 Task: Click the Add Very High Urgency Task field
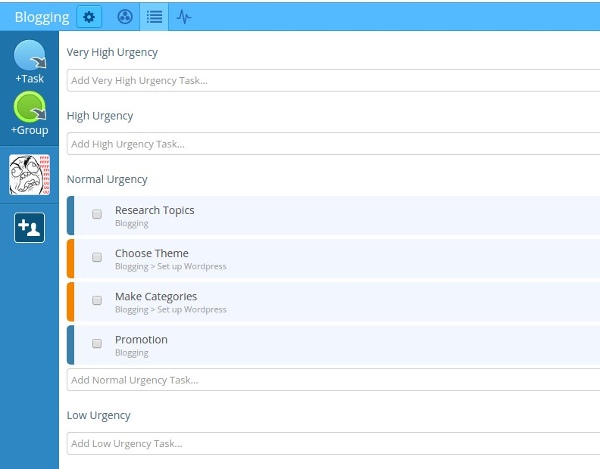click(x=333, y=81)
